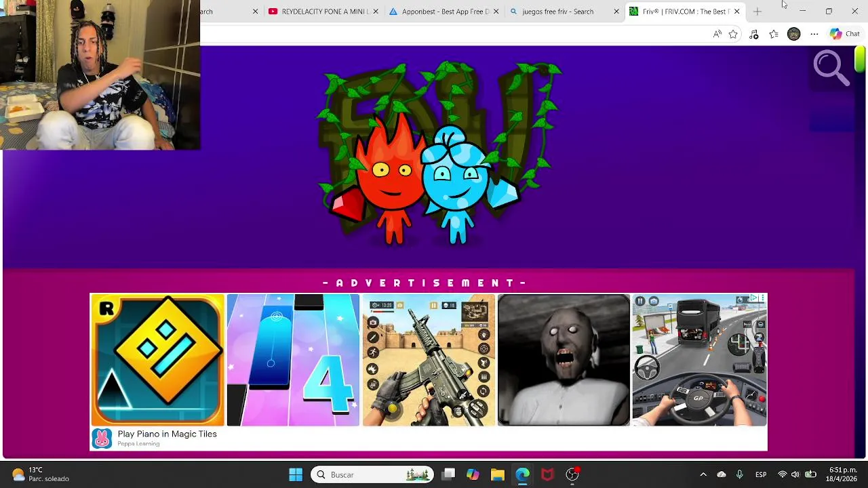Open the Magic Tiles piano ad thumbnail
Viewport: 868px width, 488px height.
coord(293,360)
